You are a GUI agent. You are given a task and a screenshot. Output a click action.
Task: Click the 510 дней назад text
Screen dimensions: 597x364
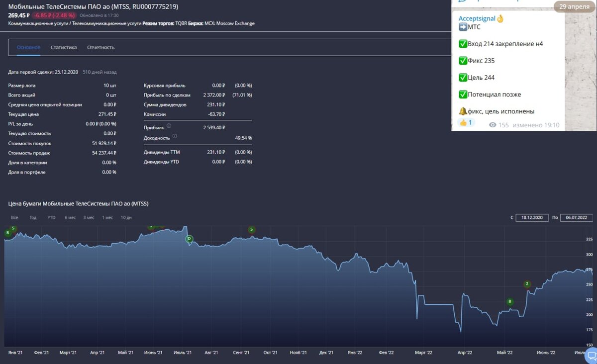(x=99, y=72)
